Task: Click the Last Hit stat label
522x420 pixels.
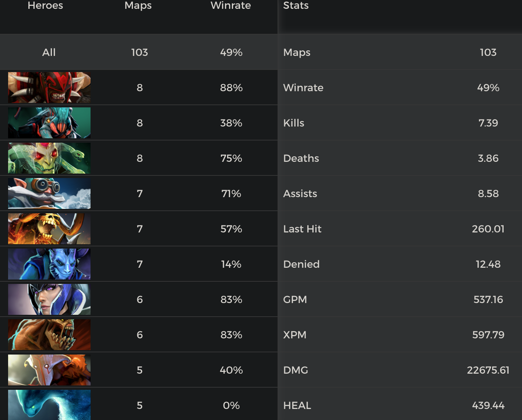Action: tap(302, 229)
